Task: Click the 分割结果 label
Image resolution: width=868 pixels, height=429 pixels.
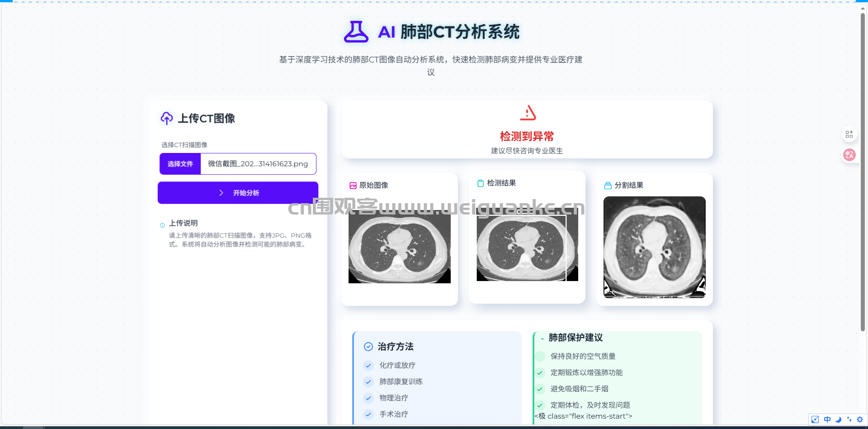Action: click(629, 186)
